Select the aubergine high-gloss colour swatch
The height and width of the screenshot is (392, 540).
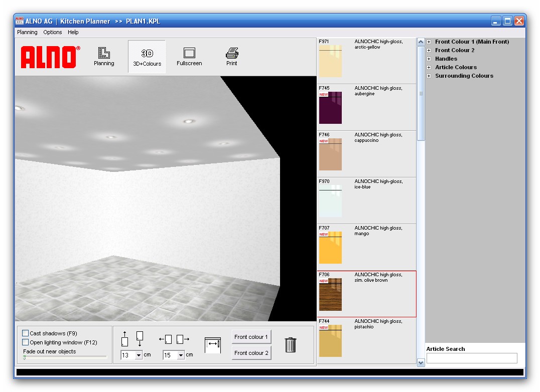[x=330, y=107]
